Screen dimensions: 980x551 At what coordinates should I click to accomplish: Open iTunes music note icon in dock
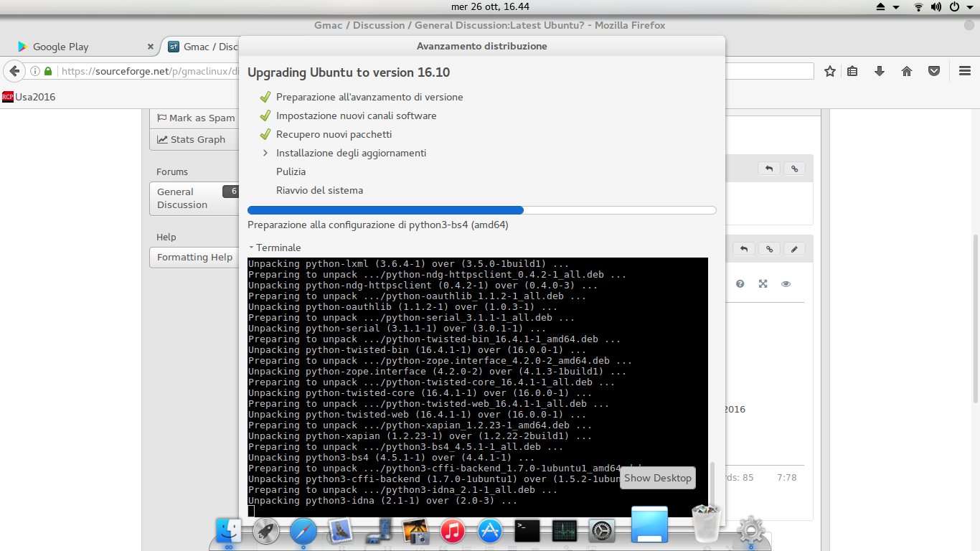point(453,532)
